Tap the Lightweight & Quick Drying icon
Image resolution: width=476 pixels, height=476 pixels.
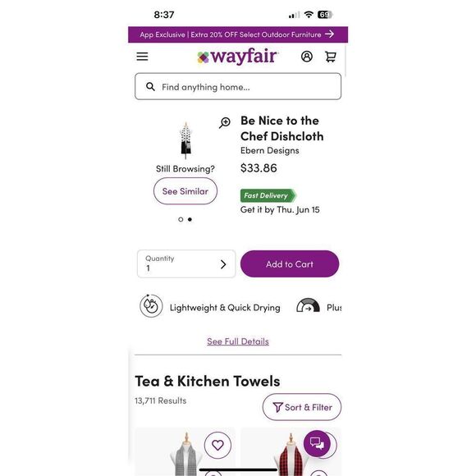click(151, 306)
